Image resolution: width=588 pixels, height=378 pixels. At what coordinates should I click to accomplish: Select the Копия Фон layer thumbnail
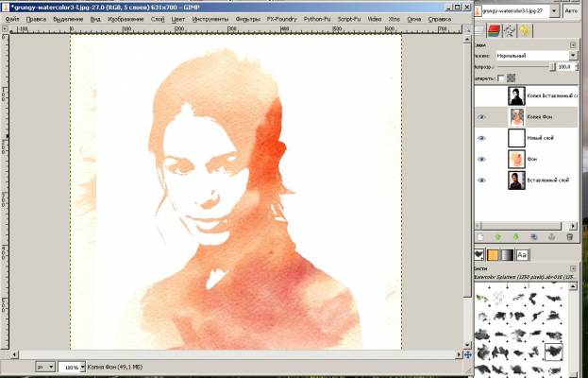[516, 117]
